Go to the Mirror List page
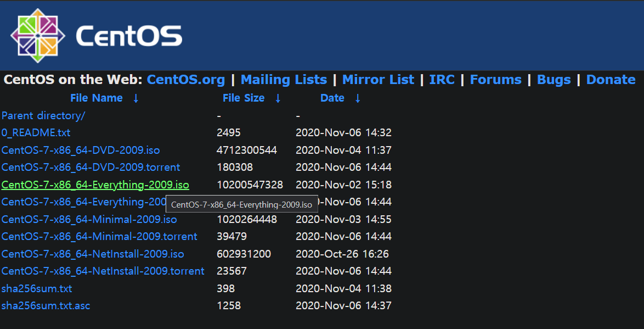 (x=379, y=80)
